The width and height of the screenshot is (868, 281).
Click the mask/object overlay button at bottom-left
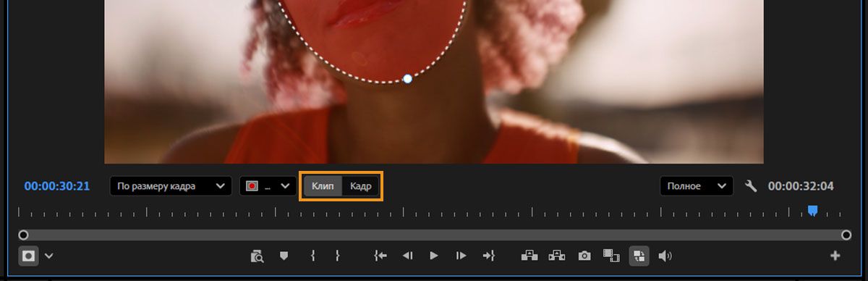[28, 256]
